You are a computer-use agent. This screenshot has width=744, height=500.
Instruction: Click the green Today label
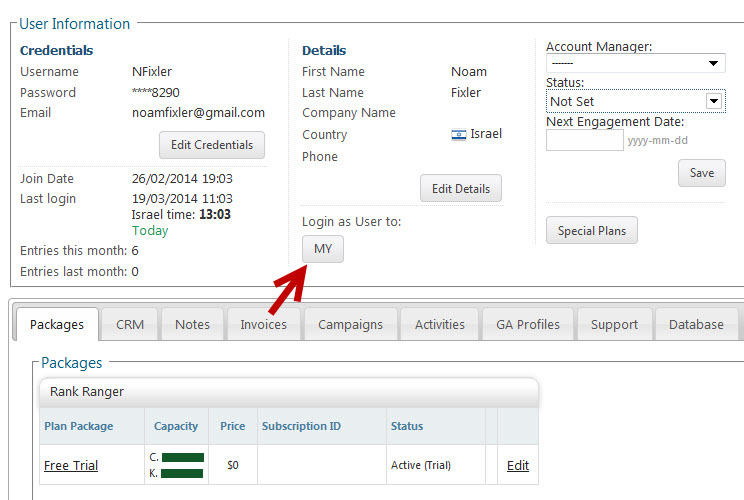150,231
